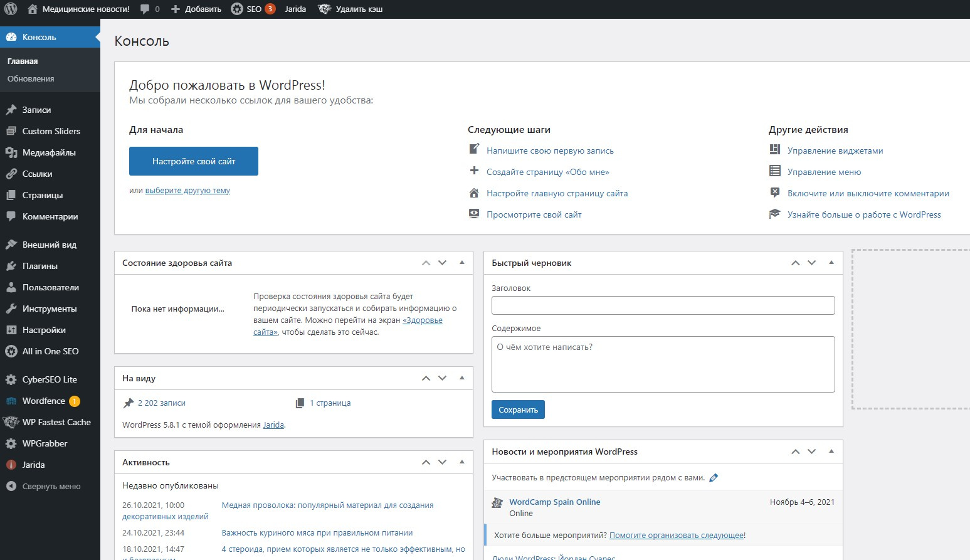Click the Содержимое text area
The width and height of the screenshot is (970, 560).
tap(663, 364)
